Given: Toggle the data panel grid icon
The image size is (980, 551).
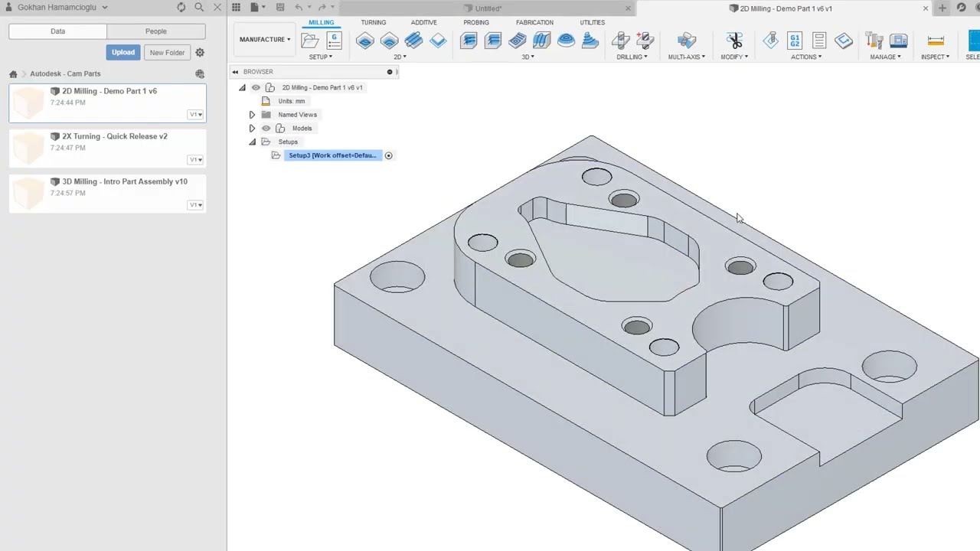Looking at the screenshot, I should [236, 8].
